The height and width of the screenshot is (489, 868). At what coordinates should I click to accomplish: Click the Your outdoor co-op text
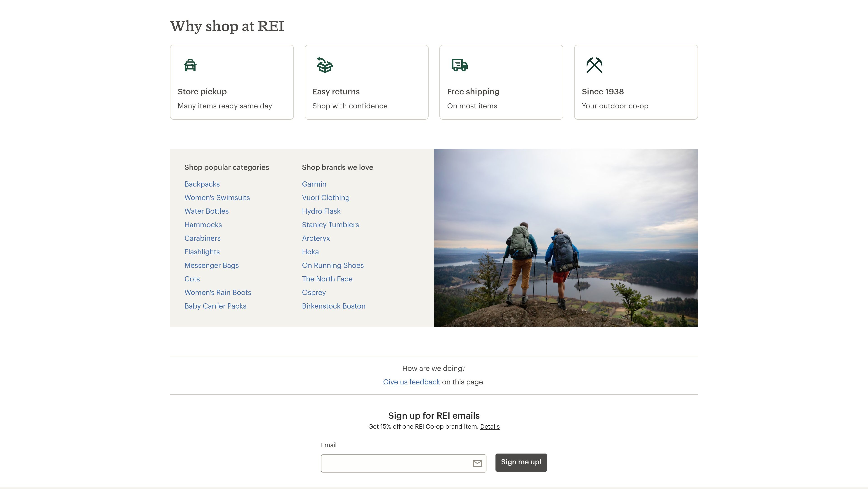click(615, 106)
